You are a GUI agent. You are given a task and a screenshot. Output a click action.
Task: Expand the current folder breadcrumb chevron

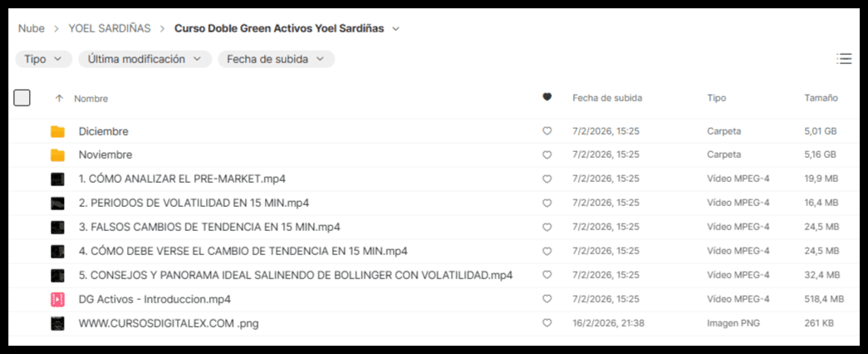pos(395,28)
